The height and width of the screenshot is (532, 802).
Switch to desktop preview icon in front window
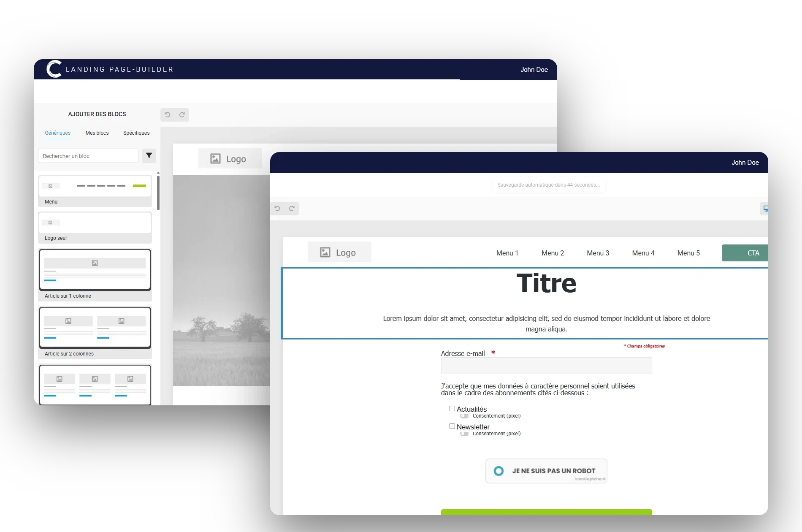point(765,209)
